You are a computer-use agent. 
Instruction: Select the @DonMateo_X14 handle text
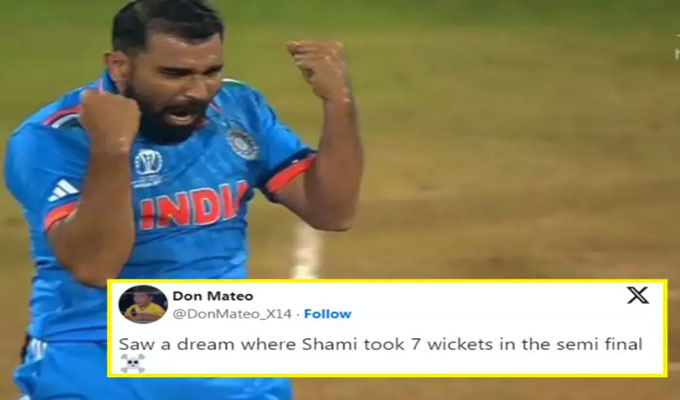coord(232,314)
